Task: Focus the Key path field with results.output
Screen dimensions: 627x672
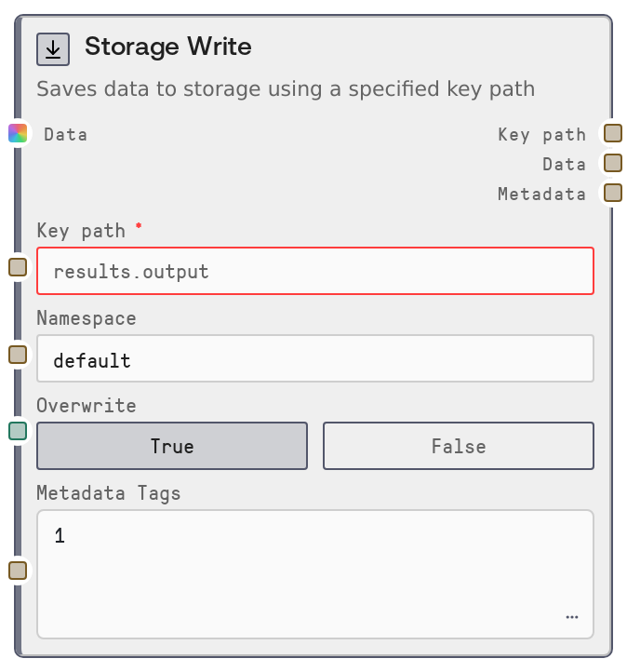Action: [314, 272]
